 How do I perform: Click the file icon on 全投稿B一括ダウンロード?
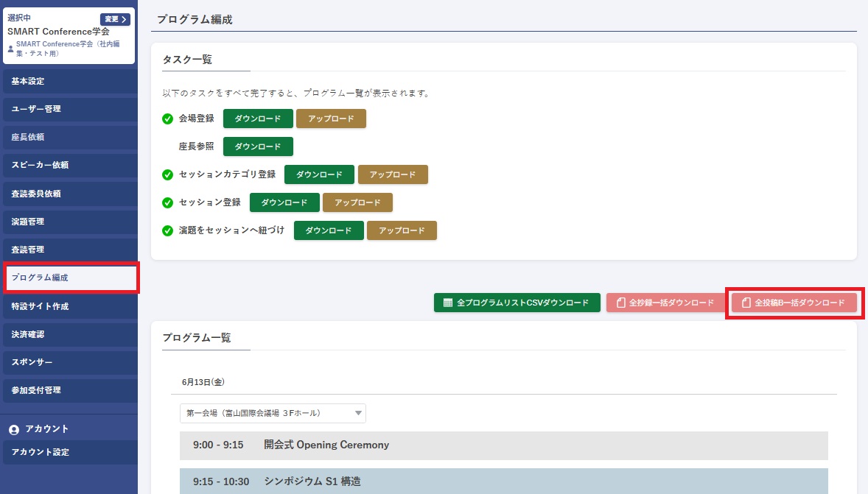pyautogui.click(x=746, y=303)
